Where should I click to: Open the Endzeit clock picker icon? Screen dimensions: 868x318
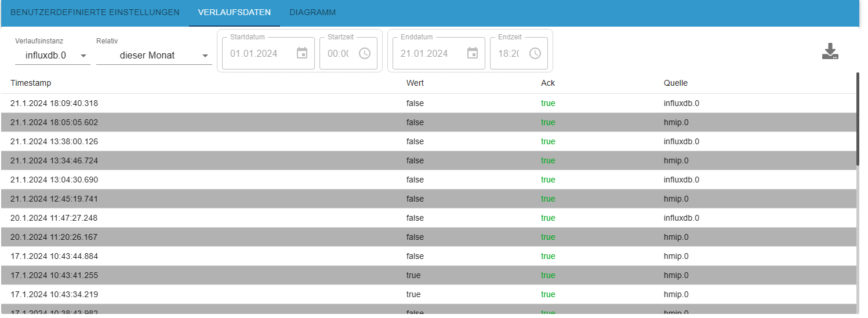coord(535,53)
